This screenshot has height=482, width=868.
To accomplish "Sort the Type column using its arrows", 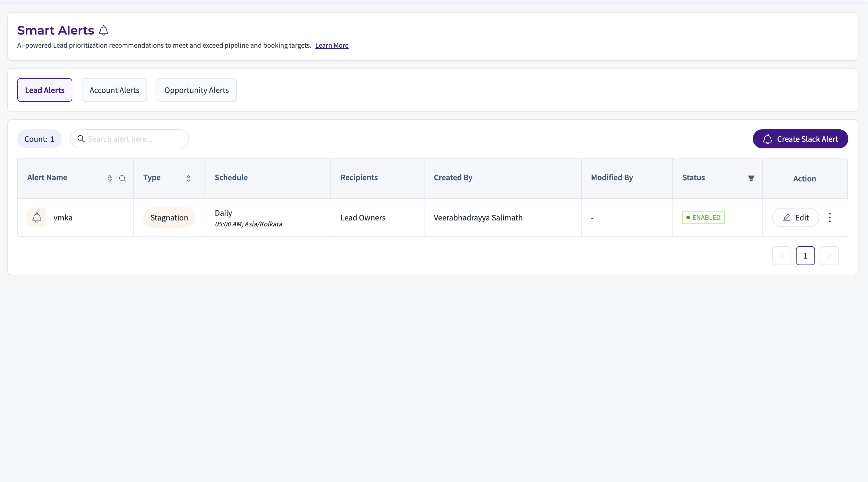I will click(x=188, y=178).
